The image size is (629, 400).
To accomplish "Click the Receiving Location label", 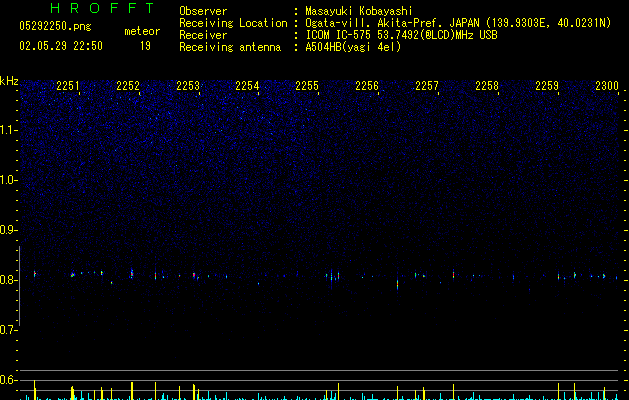I will pos(233,23).
